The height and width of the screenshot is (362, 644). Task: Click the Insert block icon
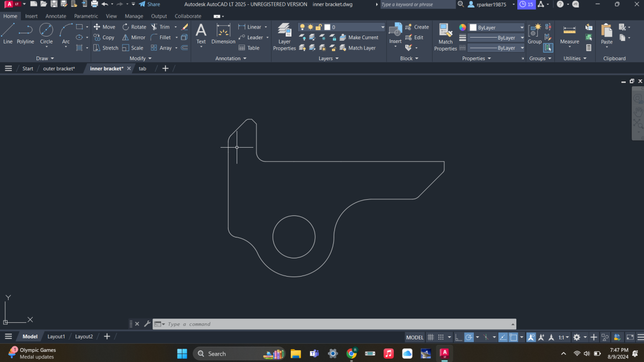(395, 33)
